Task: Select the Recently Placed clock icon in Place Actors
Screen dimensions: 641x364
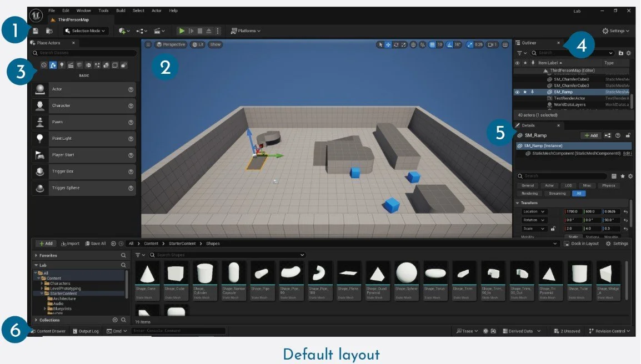Action: [44, 65]
